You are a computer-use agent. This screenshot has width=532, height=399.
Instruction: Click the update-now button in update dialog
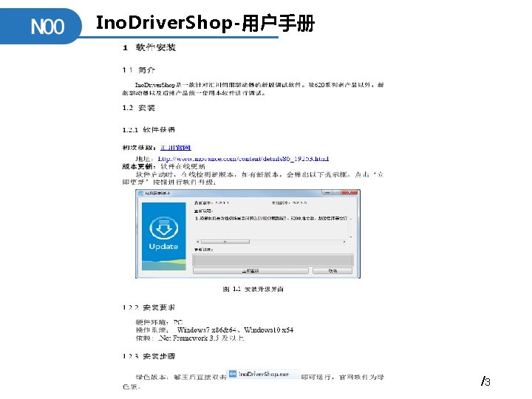coord(250,270)
